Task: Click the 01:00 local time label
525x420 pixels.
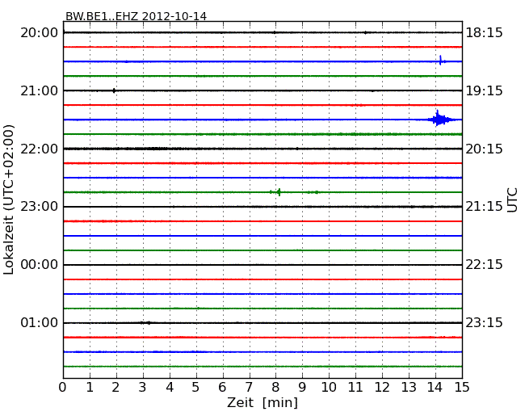Action: (40, 322)
